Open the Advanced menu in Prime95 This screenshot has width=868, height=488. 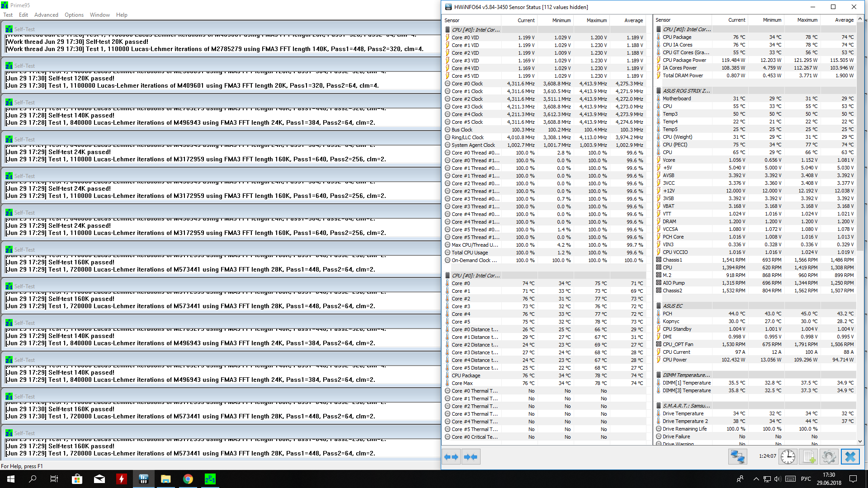46,15
